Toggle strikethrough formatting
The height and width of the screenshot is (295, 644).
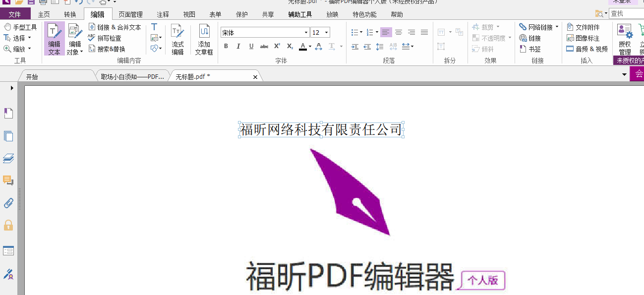click(264, 47)
